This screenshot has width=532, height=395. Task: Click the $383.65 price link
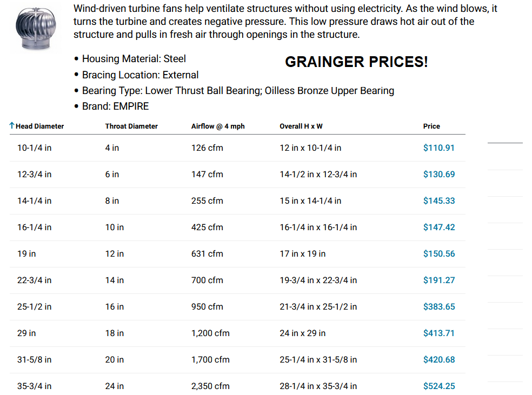[x=439, y=306]
